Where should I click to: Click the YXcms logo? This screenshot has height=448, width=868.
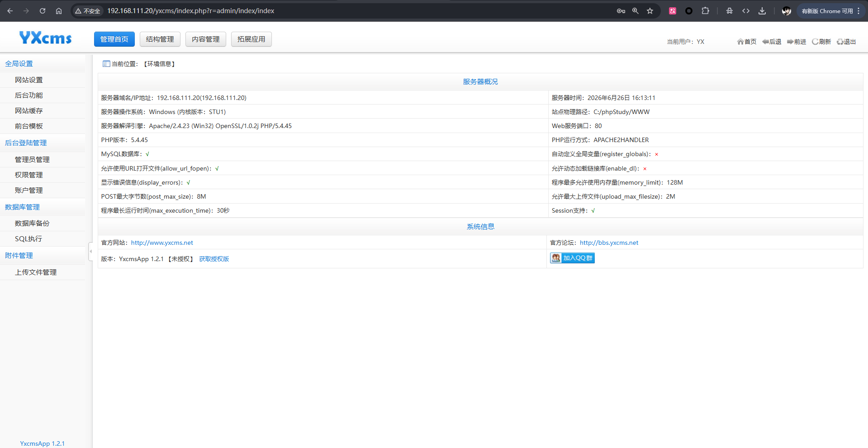45,38
